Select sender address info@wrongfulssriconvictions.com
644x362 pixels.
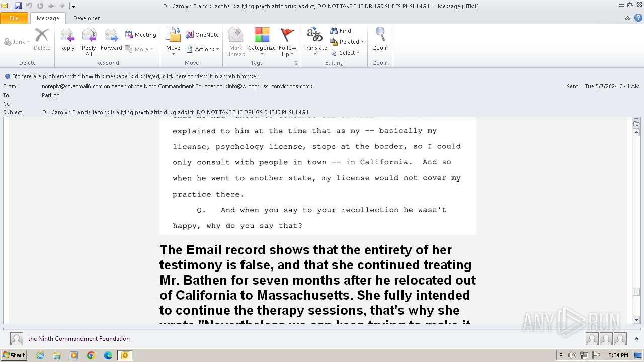[269, 86]
